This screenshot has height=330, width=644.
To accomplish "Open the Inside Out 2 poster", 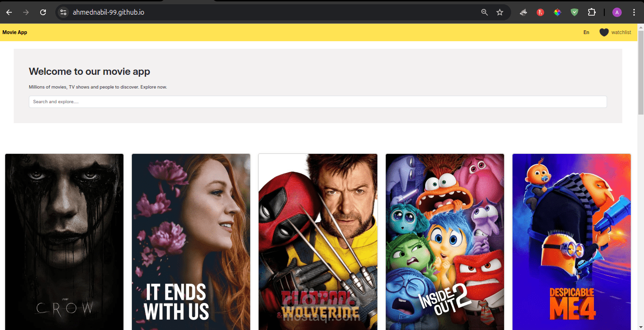I will click(x=445, y=241).
